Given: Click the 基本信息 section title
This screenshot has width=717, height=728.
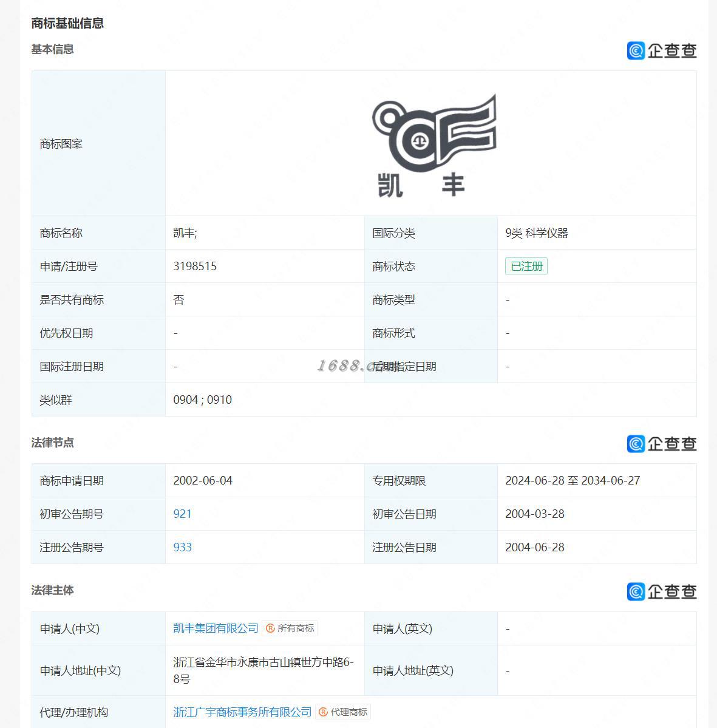Looking at the screenshot, I should coord(52,49).
